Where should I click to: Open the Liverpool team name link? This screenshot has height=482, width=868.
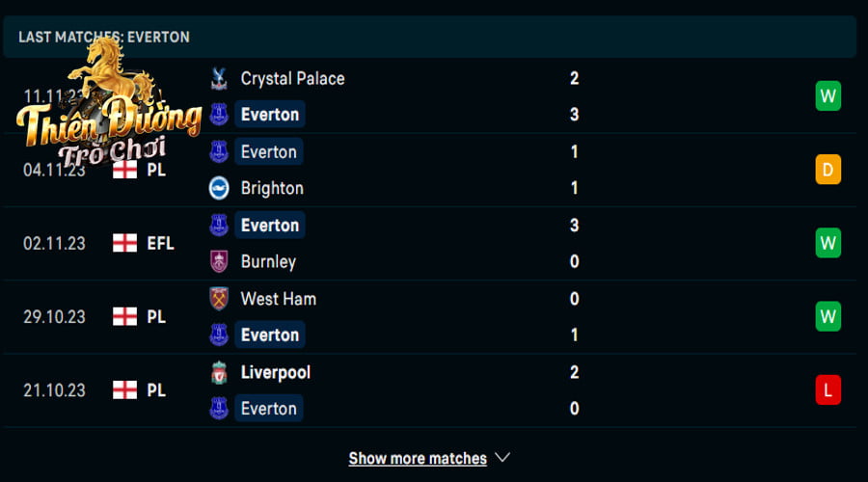pos(275,373)
